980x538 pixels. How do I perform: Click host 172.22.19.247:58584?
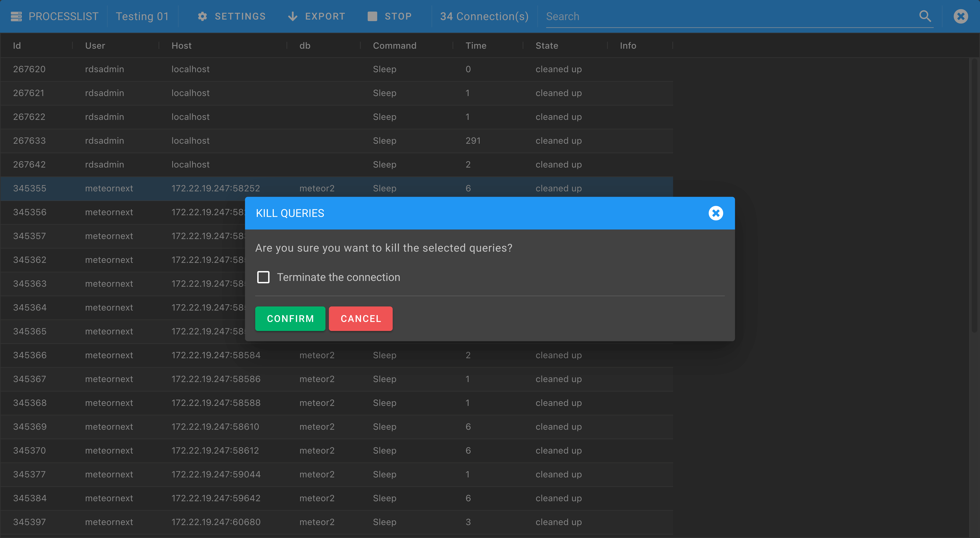(216, 355)
